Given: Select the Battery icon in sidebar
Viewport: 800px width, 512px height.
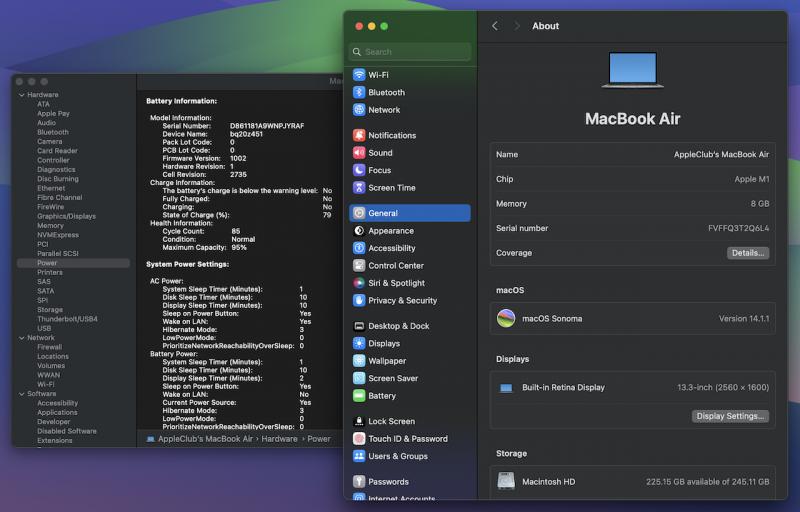Looking at the screenshot, I should (x=359, y=396).
